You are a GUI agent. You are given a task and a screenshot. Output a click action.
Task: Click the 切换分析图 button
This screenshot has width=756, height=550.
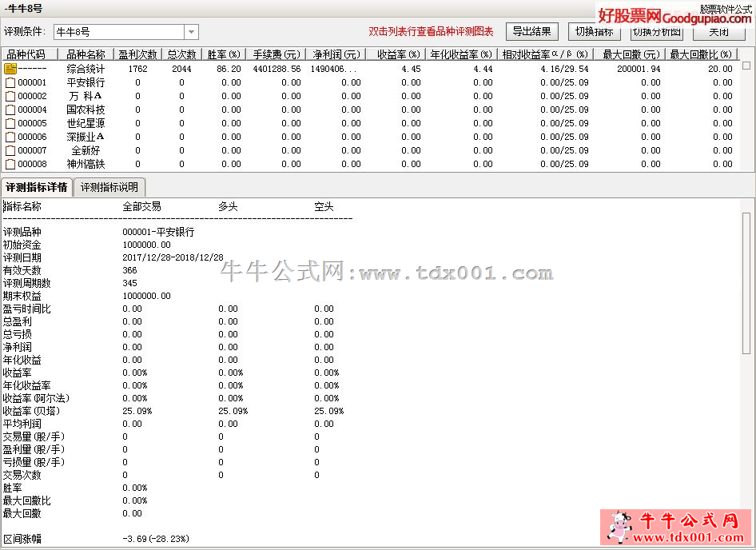[657, 32]
